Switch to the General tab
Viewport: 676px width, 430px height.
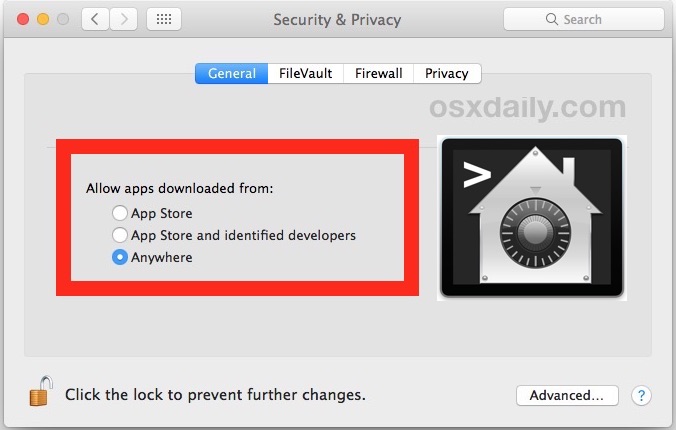pyautogui.click(x=232, y=73)
